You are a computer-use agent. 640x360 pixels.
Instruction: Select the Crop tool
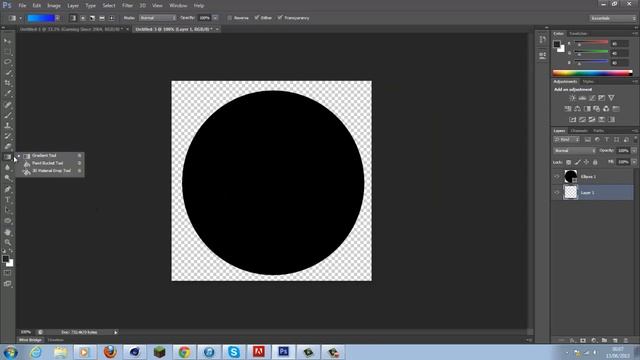(7, 83)
